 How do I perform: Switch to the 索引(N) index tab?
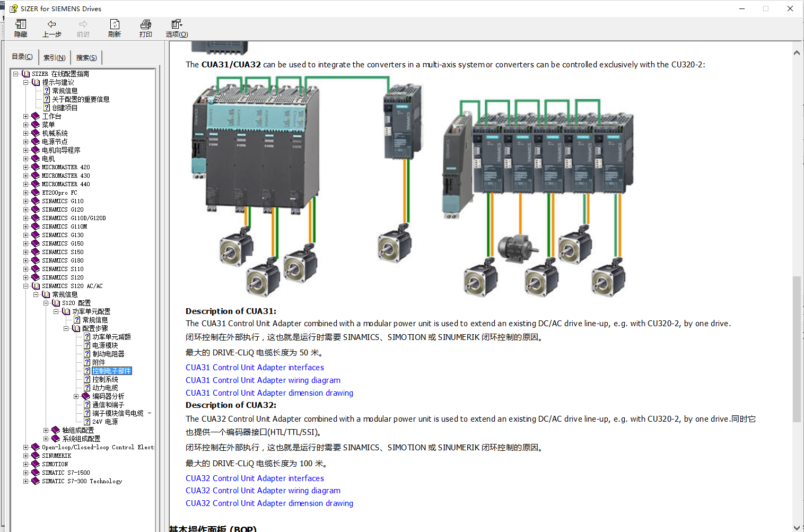pos(55,58)
